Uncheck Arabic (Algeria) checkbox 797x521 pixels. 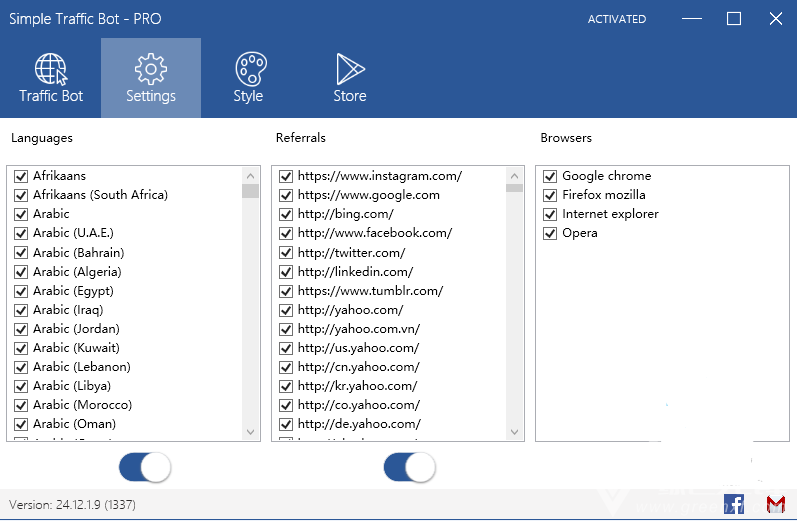coord(21,272)
